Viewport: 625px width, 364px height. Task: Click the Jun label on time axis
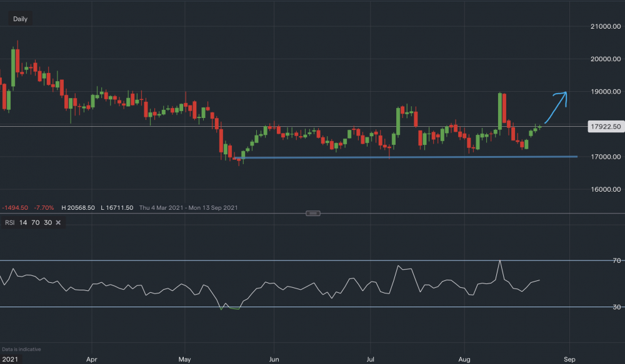click(x=273, y=360)
